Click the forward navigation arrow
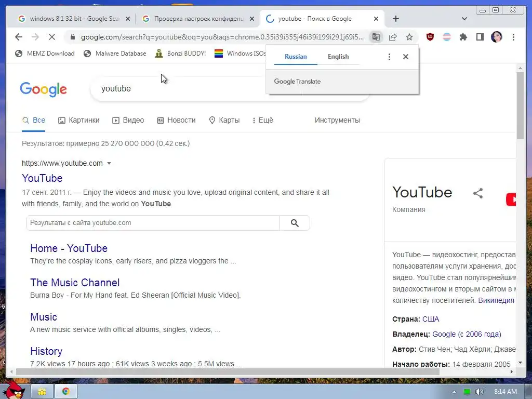 tap(35, 37)
